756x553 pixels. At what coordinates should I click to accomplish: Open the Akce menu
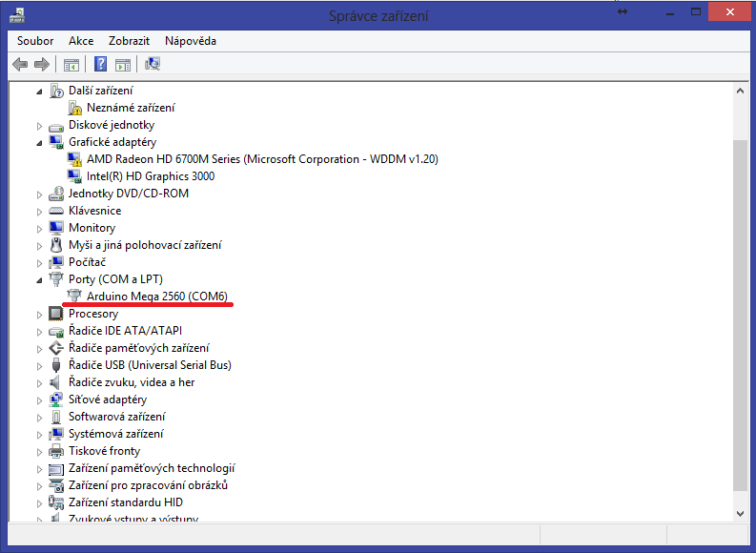[81, 41]
